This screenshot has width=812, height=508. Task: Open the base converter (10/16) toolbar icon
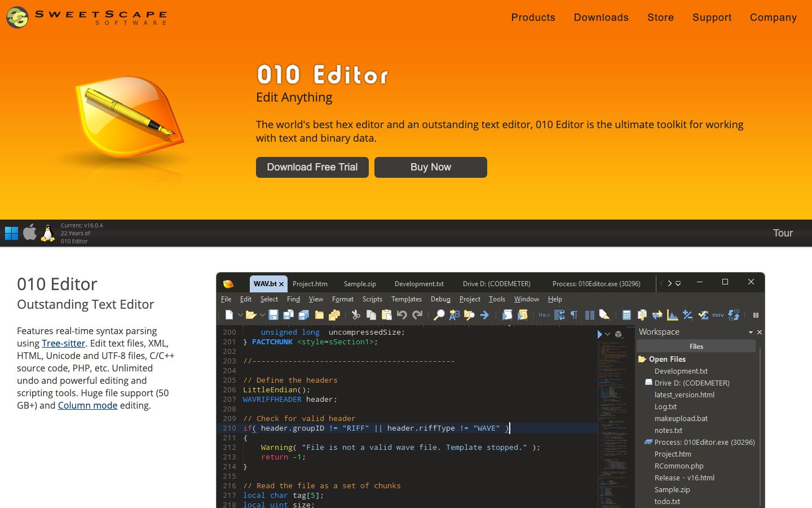click(x=734, y=315)
